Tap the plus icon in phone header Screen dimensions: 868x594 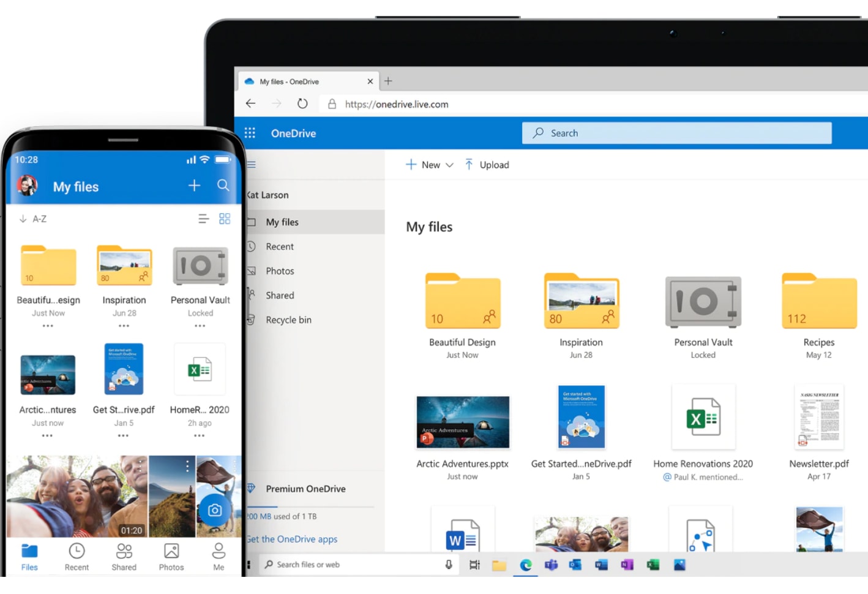pyautogui.click(x=194, y=186)
